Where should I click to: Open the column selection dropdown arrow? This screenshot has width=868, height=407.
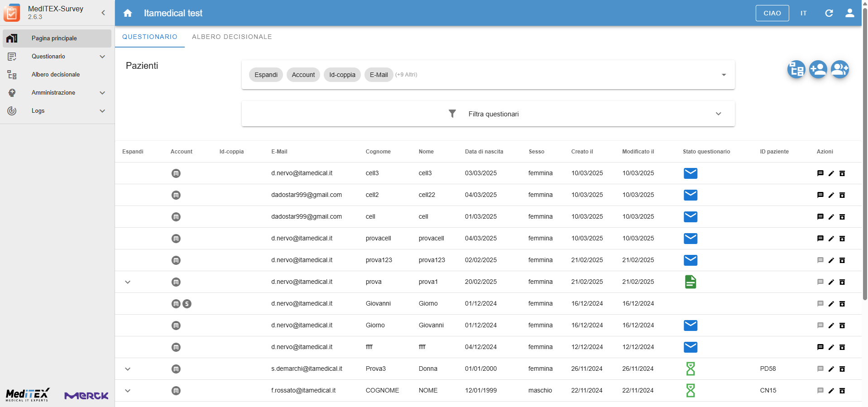pos(724,75)
